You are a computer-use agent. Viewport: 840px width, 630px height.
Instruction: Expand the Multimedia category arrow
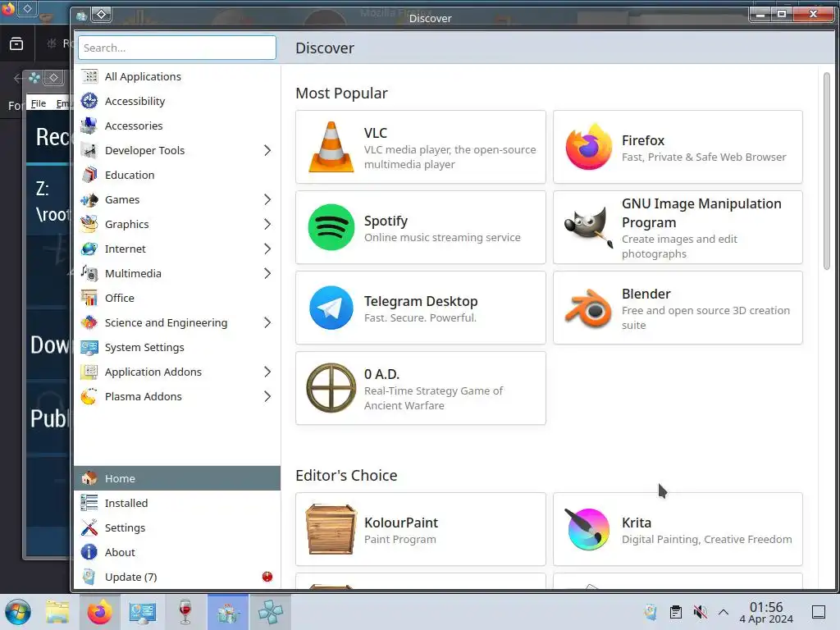coord(267,274)
